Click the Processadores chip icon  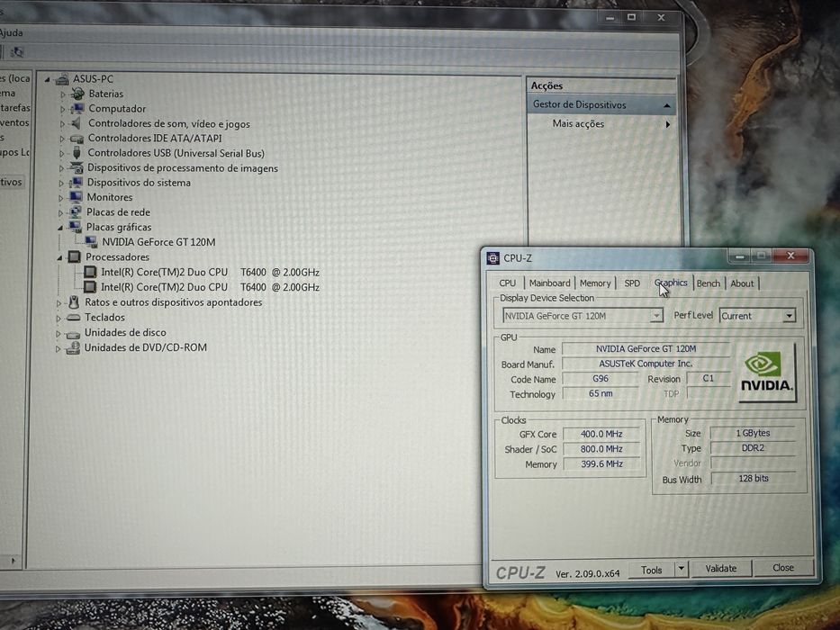tap(75, 257)
